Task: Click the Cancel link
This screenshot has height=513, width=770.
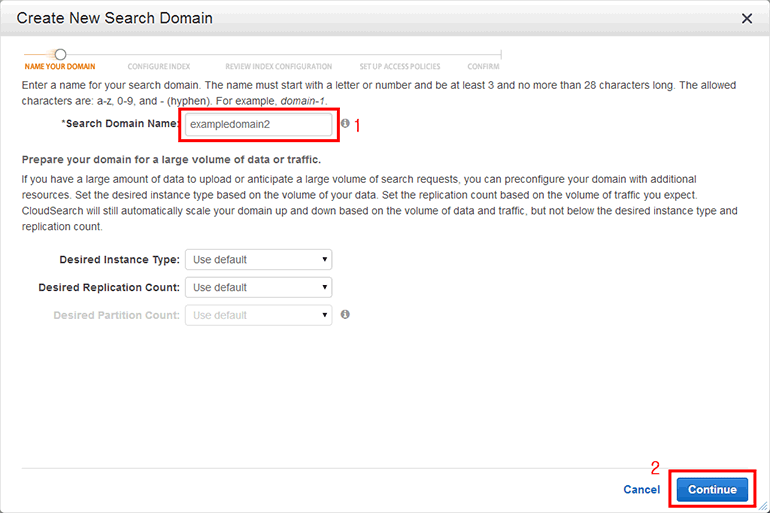Action: [641, 490]
